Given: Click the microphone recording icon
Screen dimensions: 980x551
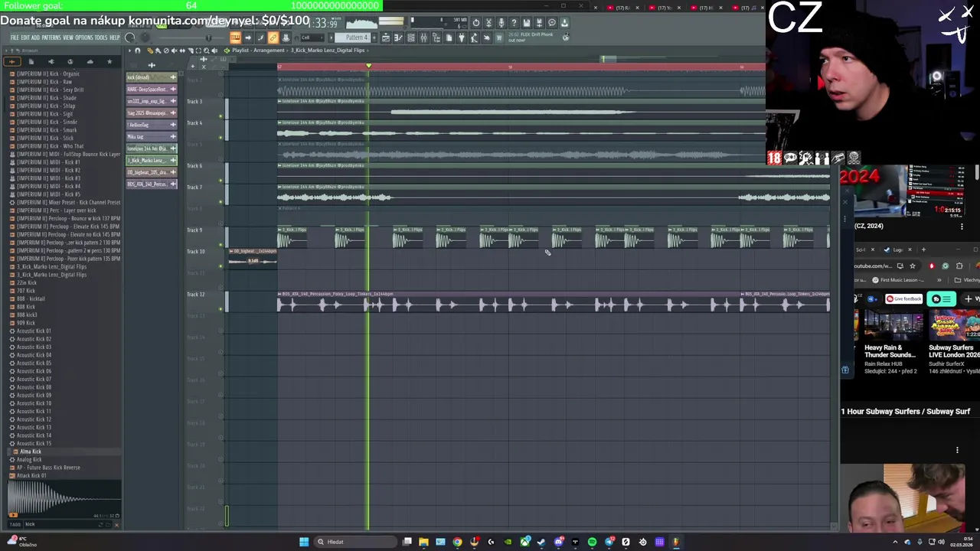Looking at the screenshot, I should 501,22.
